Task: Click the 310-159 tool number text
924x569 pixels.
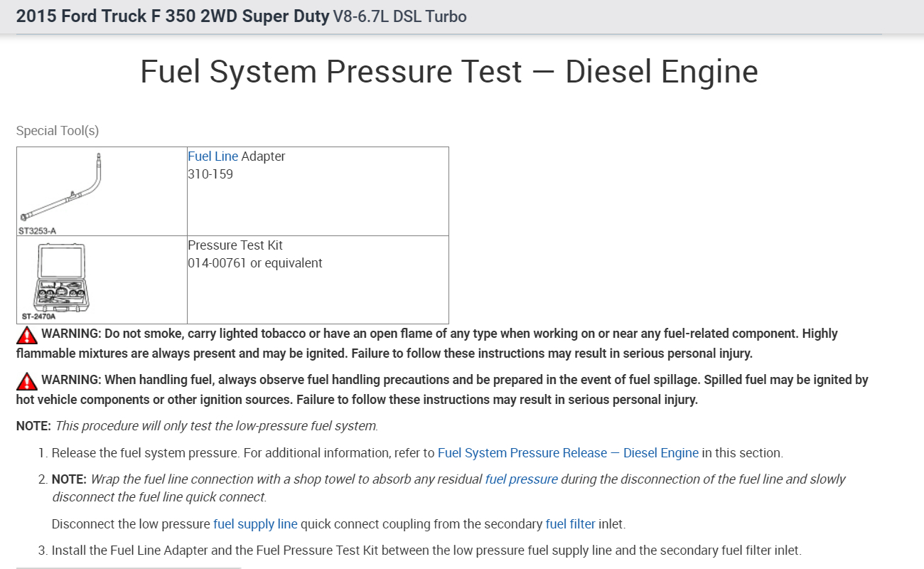Action: tap(210, 174)
